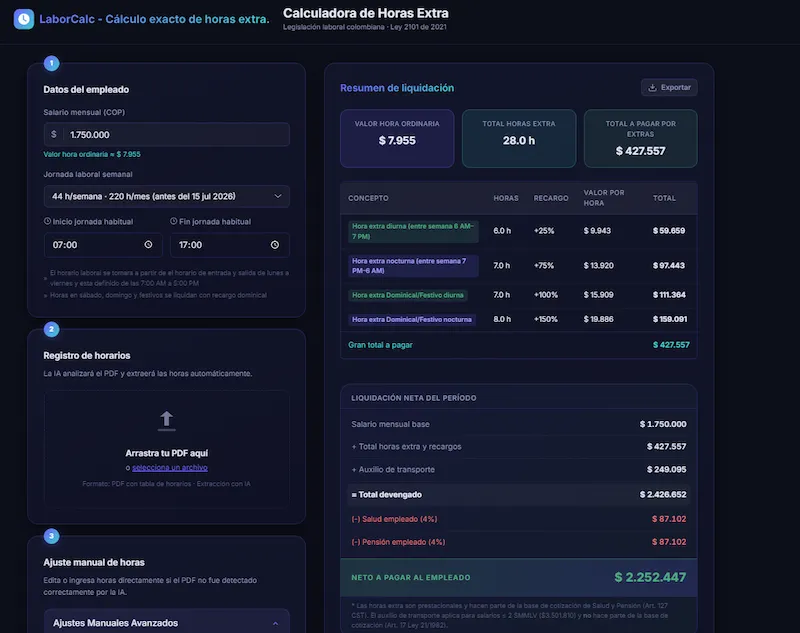Click the upload arrow icon in PDF dropzone
The height and width of the screenshot is (633, 800).
click(166, 421)
